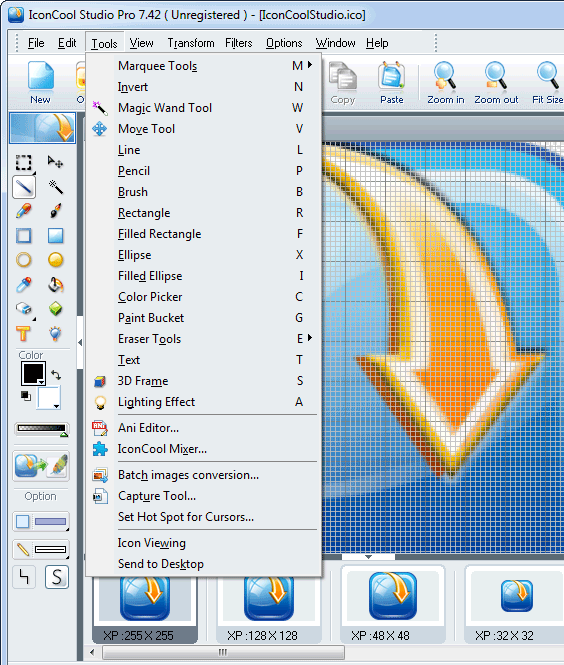
Task: Select the XP 32 X 32 icon thumbnail
Action: (x=514, y=606)
